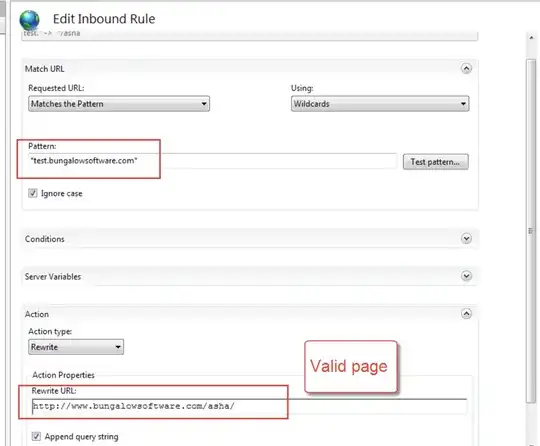Viewport: 540px width, 446px height.
Task: Click the Server Variables section label
Action: (53, 277)
